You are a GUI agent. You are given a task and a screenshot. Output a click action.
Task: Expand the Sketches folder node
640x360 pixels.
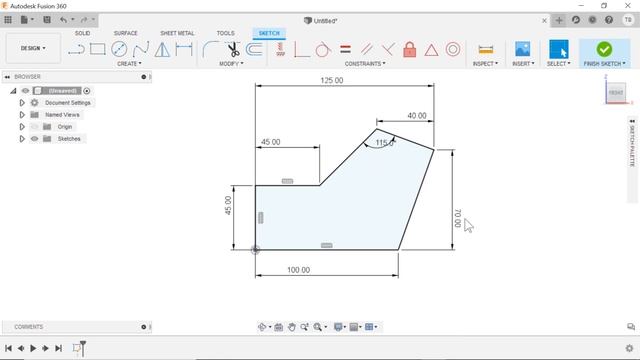click(22, 139)
